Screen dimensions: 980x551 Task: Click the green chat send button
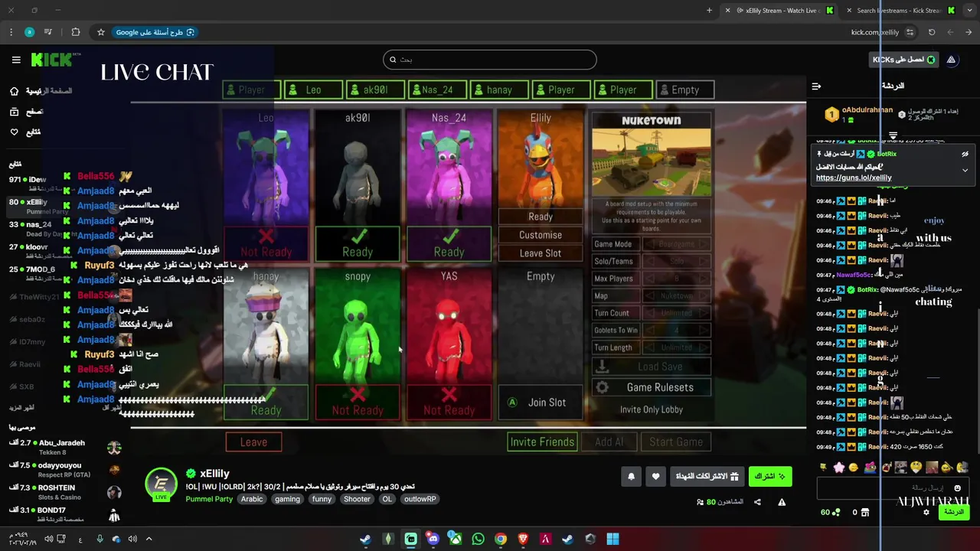(954, 512)
